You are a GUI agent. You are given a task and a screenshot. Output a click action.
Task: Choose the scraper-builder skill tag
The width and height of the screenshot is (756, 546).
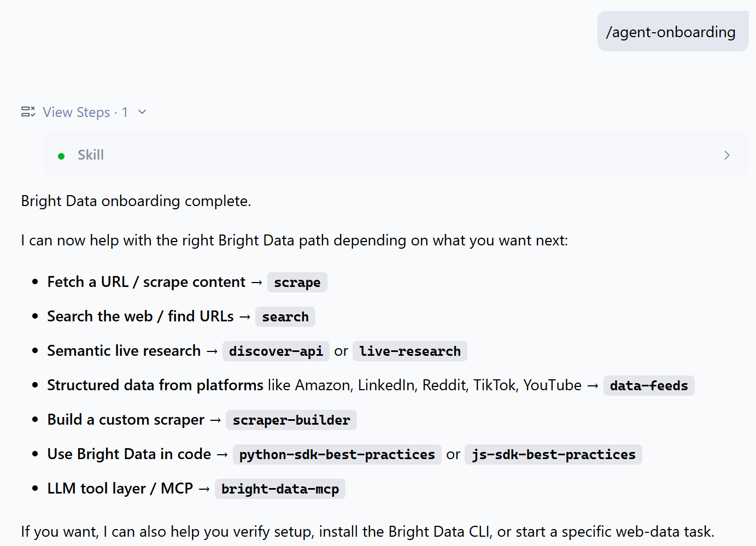coord(291,420)
